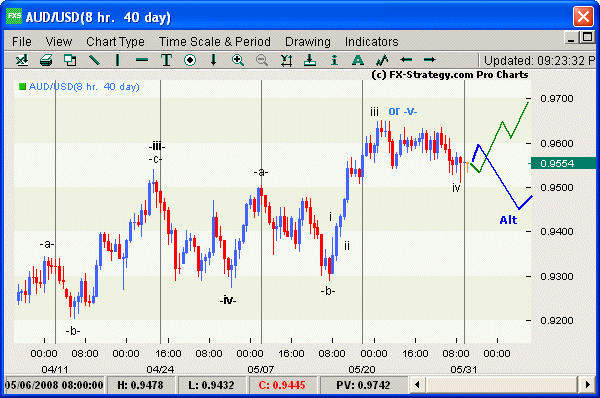Click the 05/20 date axis label
Image resolution: width=600 pixels, height=398 pixels.
tap(362, 369)
